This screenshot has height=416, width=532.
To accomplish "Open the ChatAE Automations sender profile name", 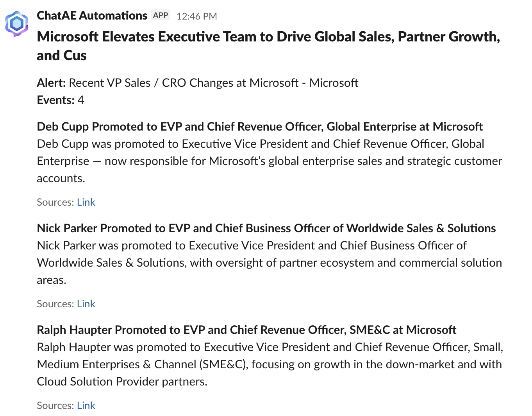I will pyautogui.click(x=92, y=16).
